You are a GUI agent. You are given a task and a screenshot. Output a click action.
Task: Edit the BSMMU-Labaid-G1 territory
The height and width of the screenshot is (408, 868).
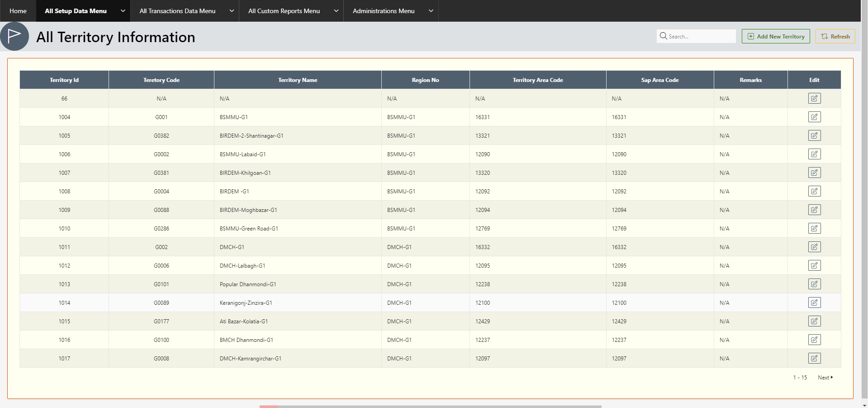pos(814,154)
